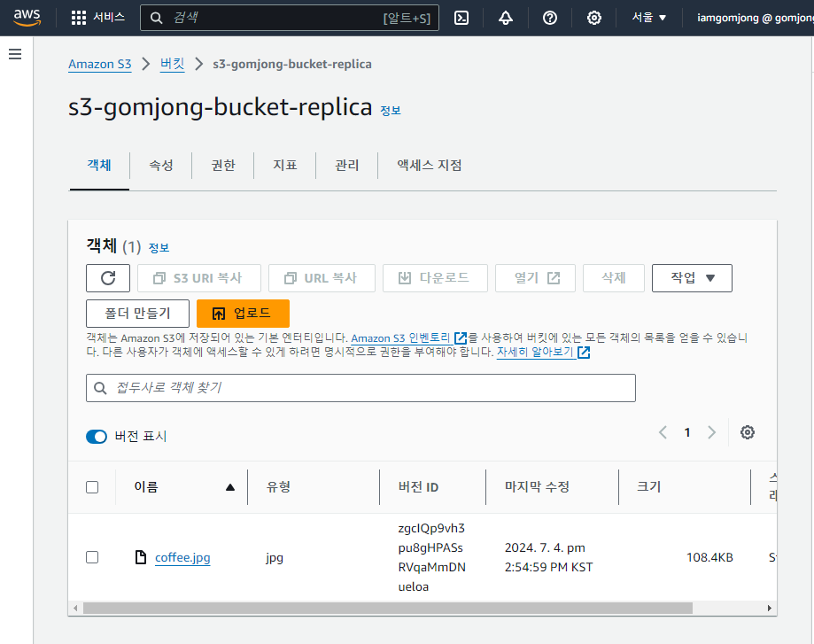Open the 작업 actions dropdown
This screenshot has width=814, height=644.
point(692,278)
